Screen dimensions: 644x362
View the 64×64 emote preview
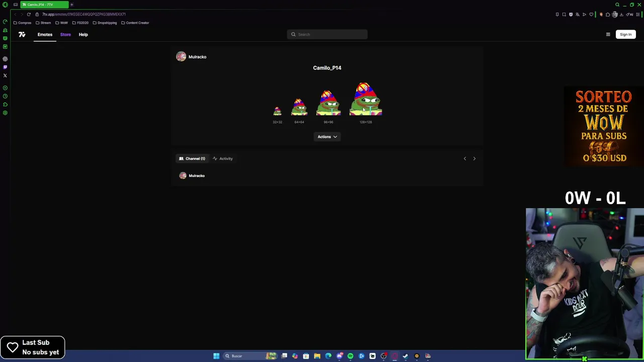(x=299, y=107)
